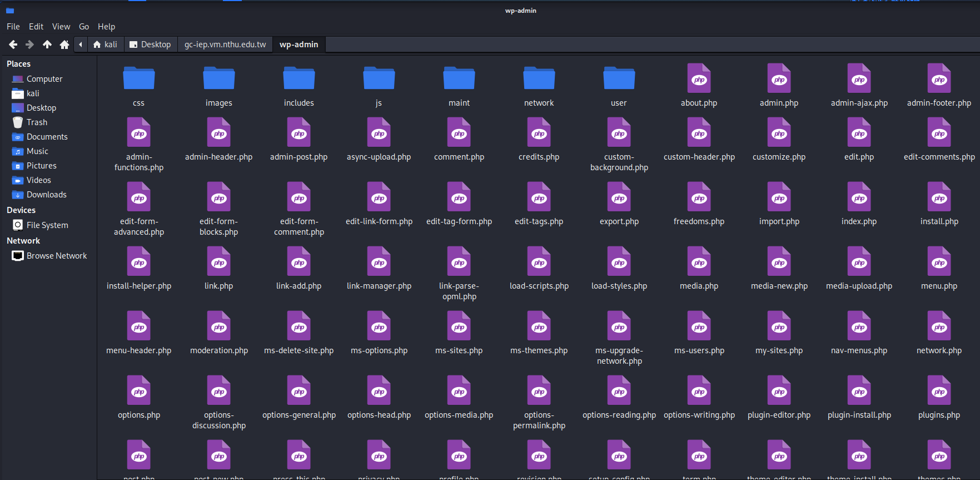This screenshot has height=480, width=980.
Task: Jump to kali in path bar
Action: pos(105,44)
